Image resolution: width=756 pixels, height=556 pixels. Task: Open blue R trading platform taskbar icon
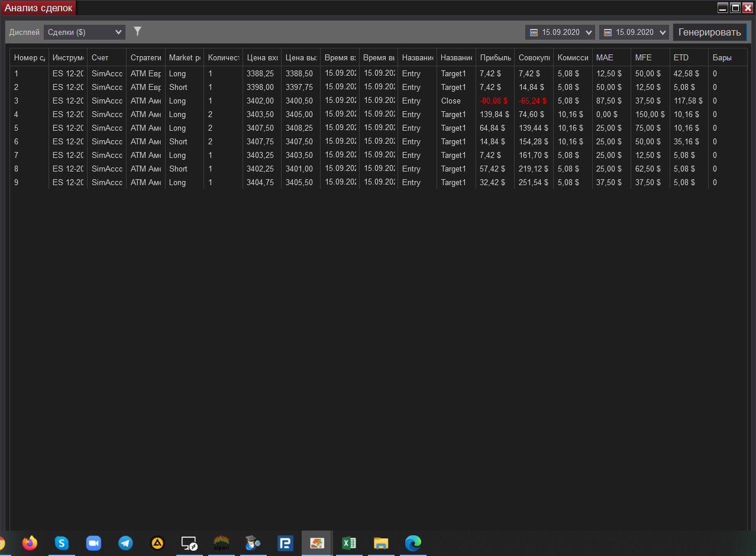tap(285, 543)
